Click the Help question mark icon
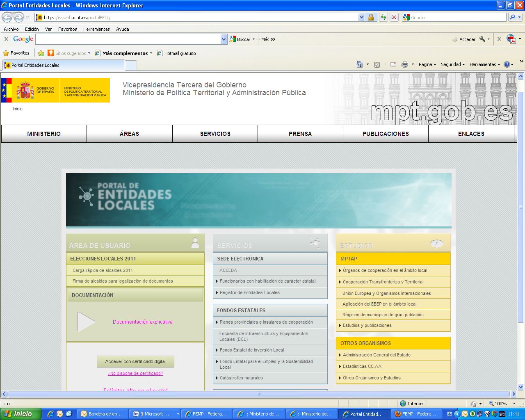The image size is (525, 420). coord(507,64)
